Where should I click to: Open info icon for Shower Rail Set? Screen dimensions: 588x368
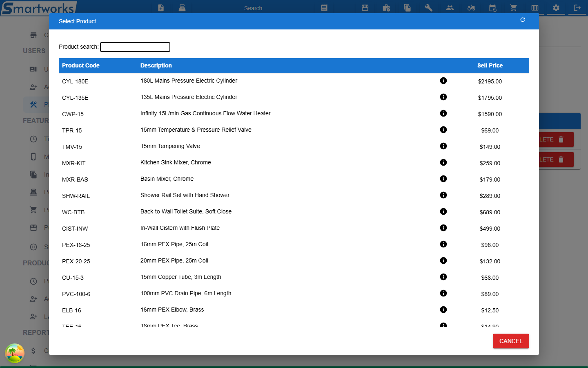pyautogui.click(x=443, y=195)
